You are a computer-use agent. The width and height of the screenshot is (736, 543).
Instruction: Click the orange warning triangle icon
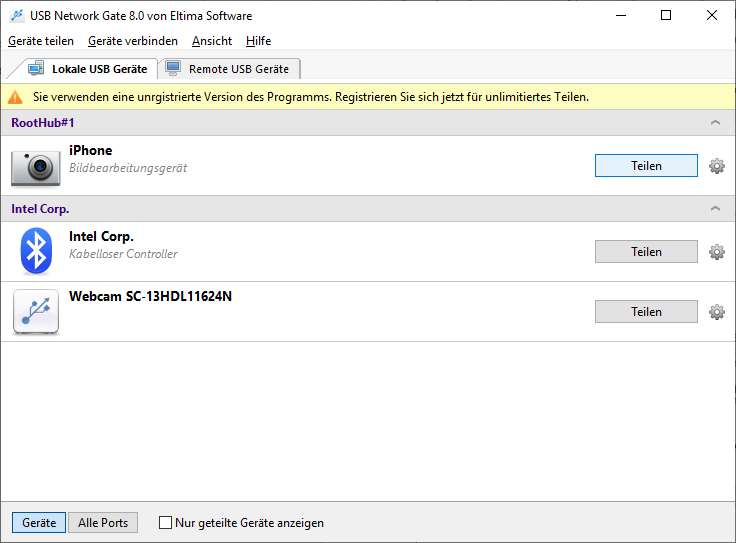coord(15,97)
